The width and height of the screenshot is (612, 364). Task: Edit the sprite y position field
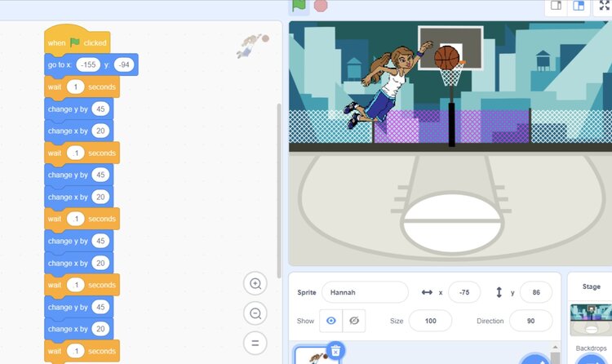click(535, 292)
